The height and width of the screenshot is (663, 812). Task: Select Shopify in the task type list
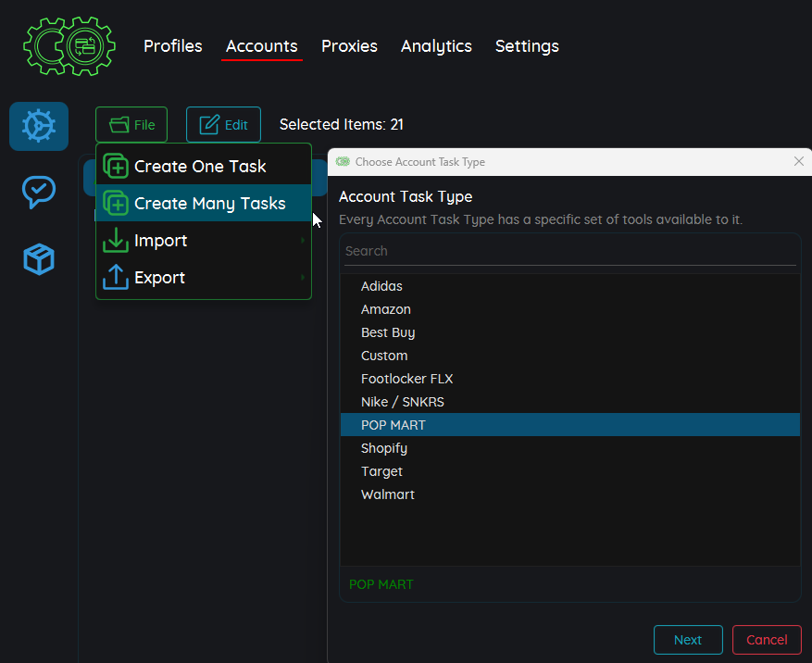point(570,448)
